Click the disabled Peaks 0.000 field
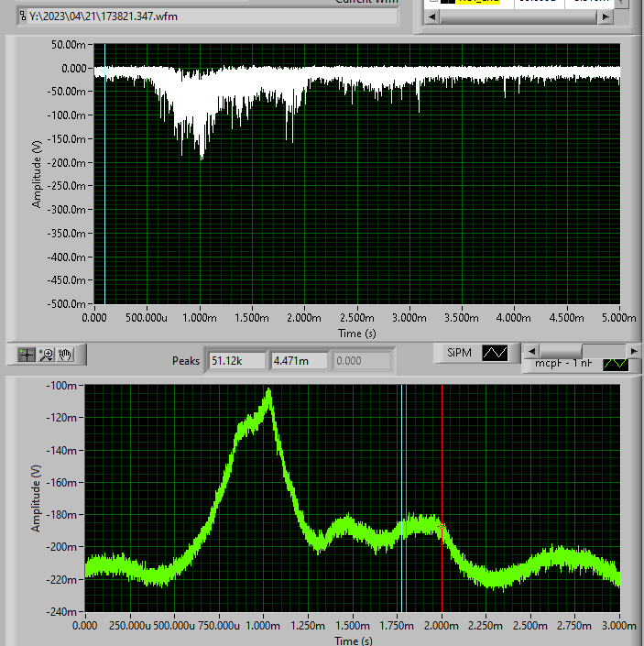The height and width of the screenshot is (646, 644). click(361, 361)
